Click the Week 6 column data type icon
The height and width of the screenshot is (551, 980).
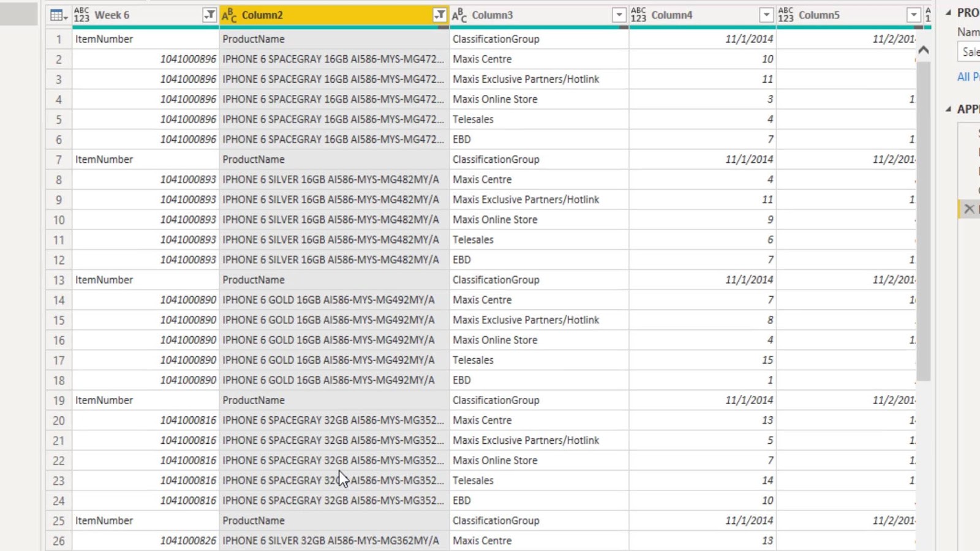[x=81, y=15]
